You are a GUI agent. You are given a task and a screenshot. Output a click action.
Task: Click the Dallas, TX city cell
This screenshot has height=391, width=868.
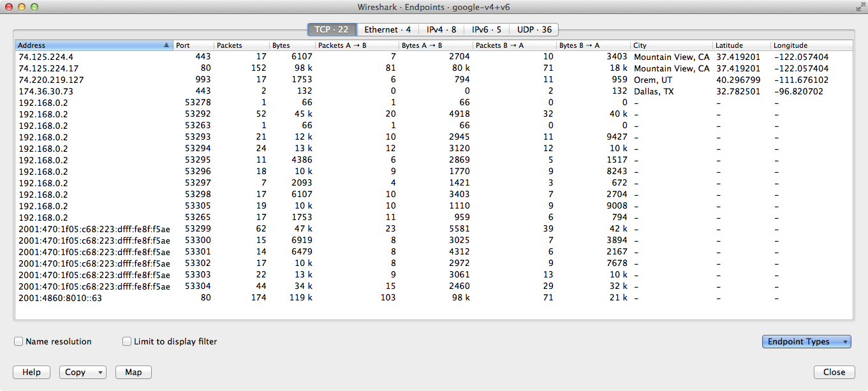click(x=654, y=91)
